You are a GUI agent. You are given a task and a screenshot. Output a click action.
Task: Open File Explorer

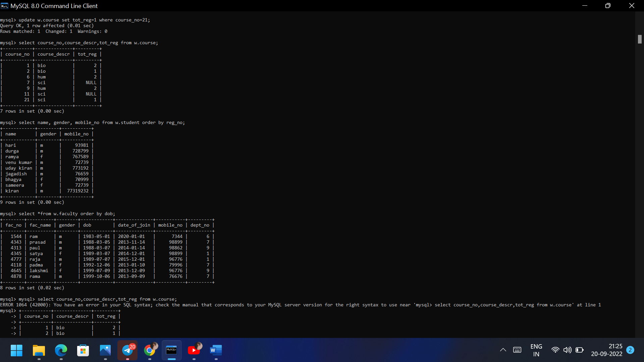[38, 351]
